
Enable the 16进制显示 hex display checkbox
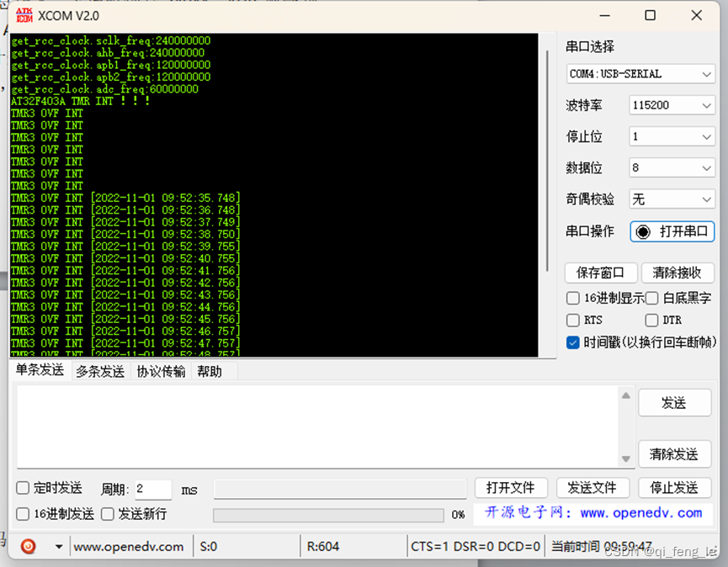(x=573, y=298)
